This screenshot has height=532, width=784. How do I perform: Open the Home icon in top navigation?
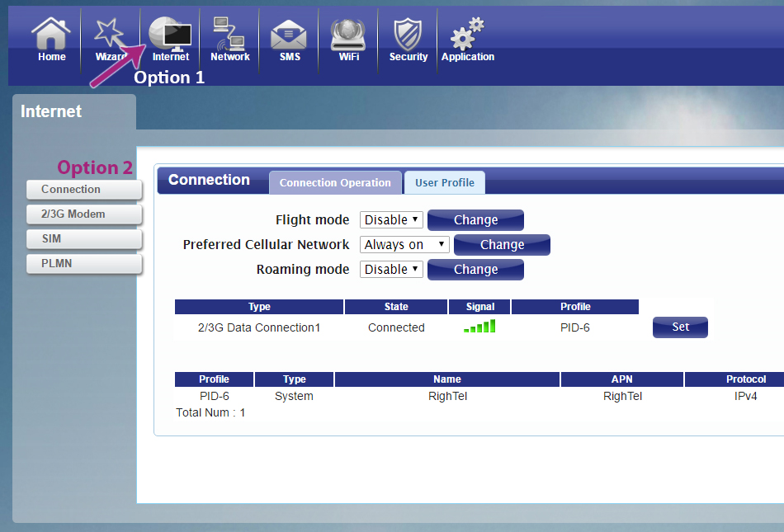point(51,40)
